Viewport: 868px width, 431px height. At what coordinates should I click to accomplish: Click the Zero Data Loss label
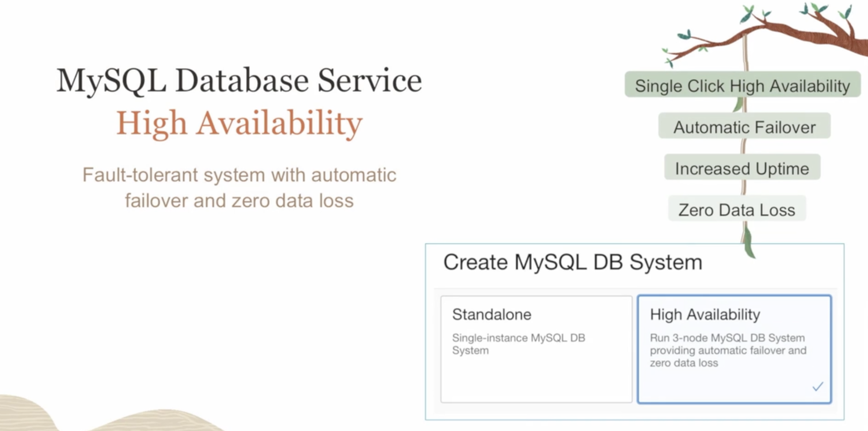coord(737,210)
